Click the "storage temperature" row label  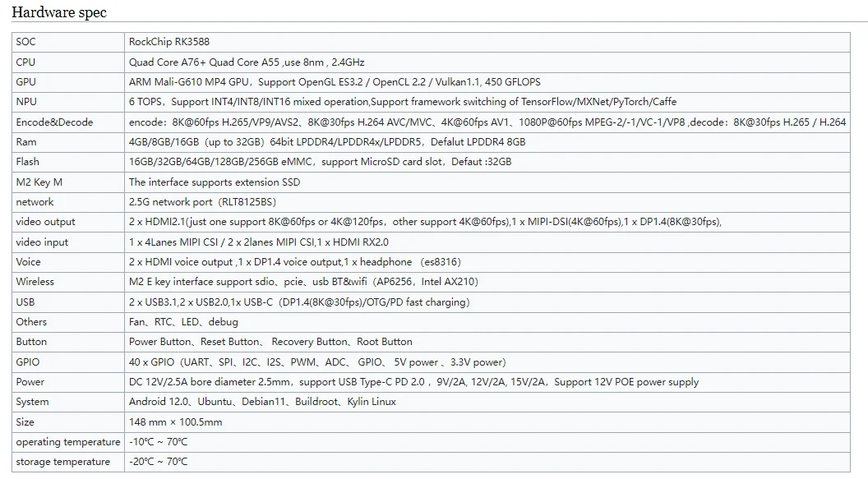(62, 462)
